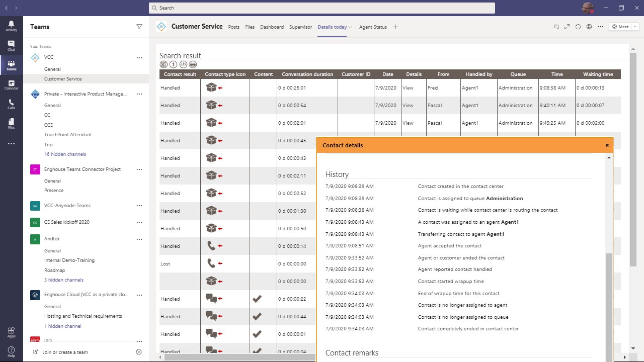View details for Pascal's 9:45:25 AM contact

(408, 123)
